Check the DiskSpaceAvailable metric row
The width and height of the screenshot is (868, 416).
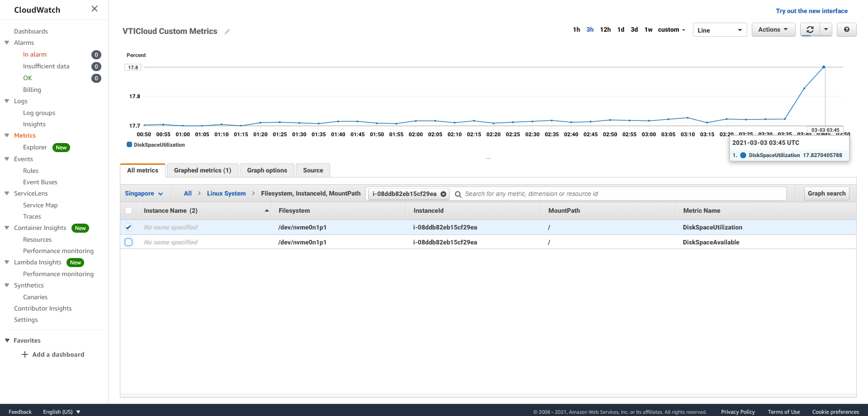pos(128,242)
